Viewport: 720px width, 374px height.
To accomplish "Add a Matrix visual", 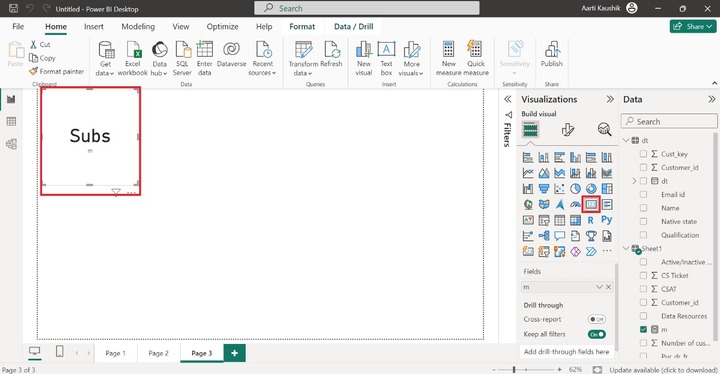I will (575, 221).
